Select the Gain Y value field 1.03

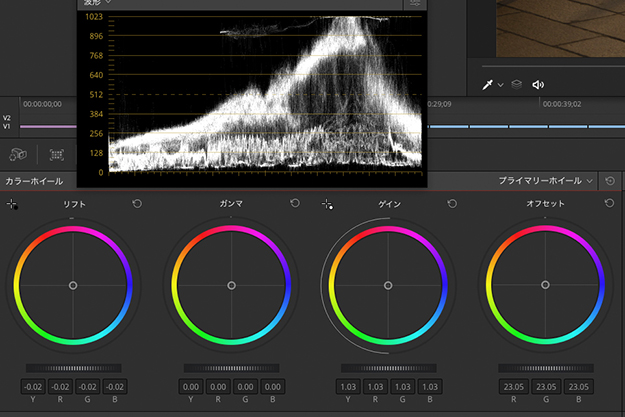coord(346,387)
